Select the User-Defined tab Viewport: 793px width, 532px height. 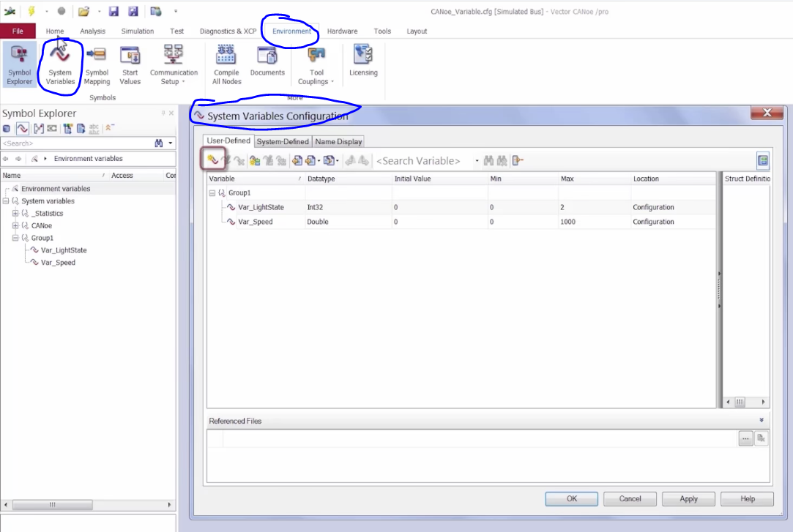coord(228,141)
